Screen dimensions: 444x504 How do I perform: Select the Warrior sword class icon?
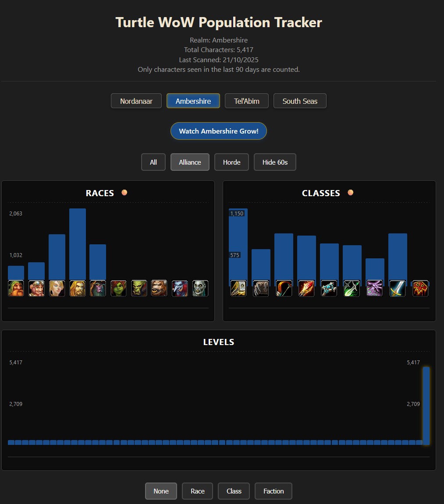point(398,288)
